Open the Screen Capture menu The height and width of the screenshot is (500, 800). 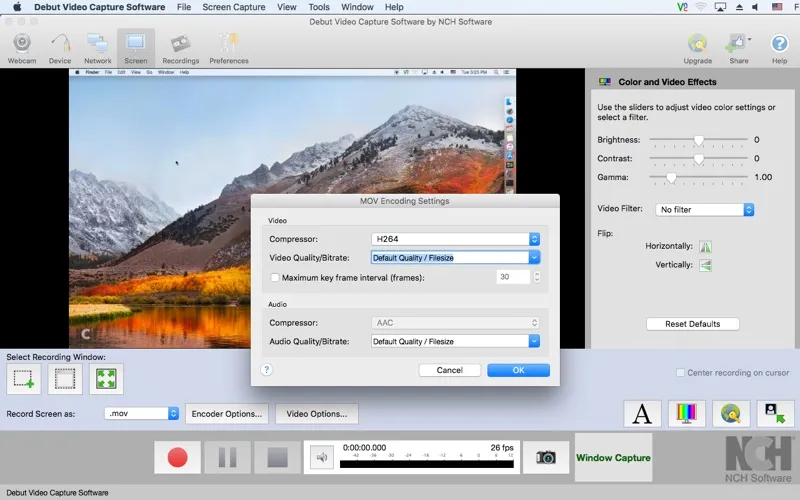coord(234,7)
